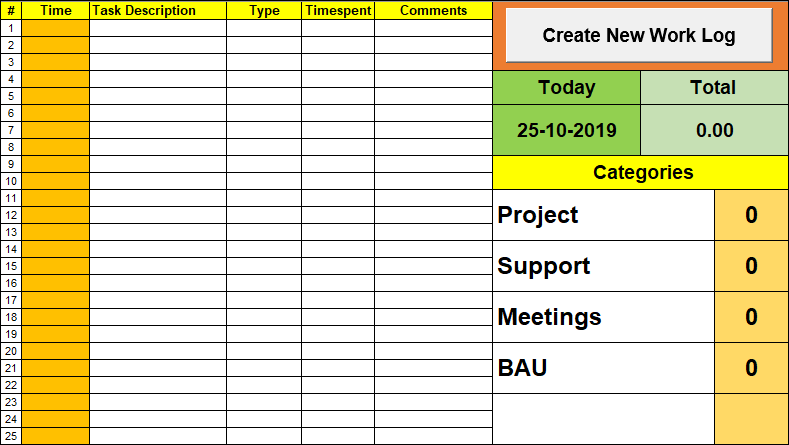The height and width of the screenshot is (445, 789).
Task: Select the Total value cell showing 0.00
Action: [715, 130]
